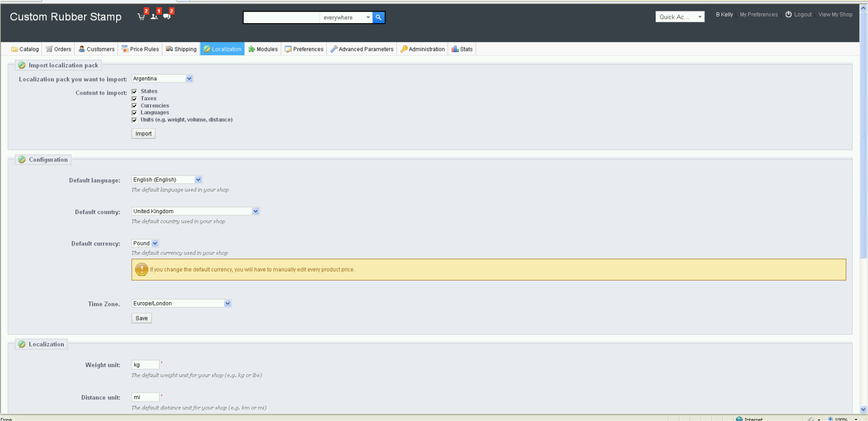
Task: Open the Catalog menu
Action: click(25, 49)
